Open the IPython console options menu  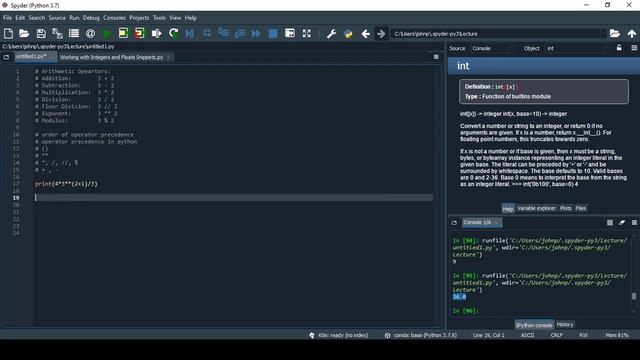coord(634,222)
